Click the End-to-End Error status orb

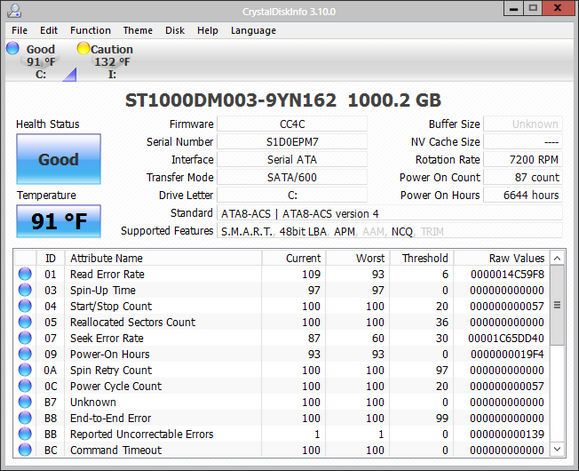(25, 418)
